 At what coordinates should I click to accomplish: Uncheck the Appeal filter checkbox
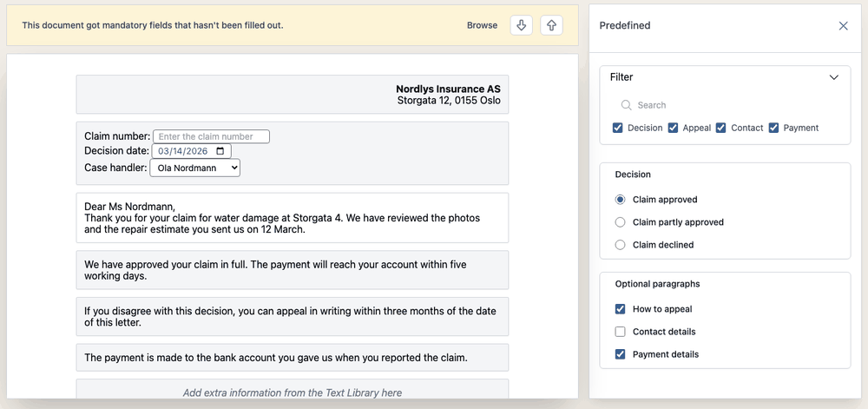pyautogui.click(x=674, y=128)
